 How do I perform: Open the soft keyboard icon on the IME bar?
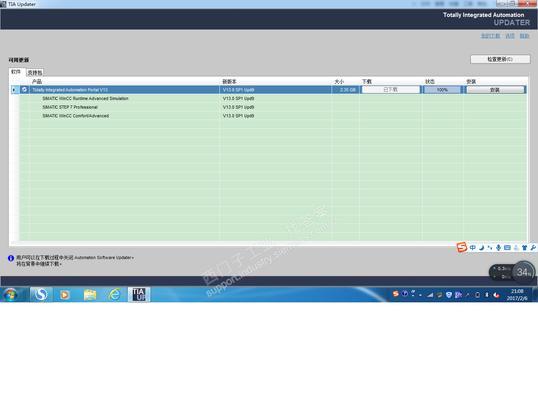[x=507, y=247]
